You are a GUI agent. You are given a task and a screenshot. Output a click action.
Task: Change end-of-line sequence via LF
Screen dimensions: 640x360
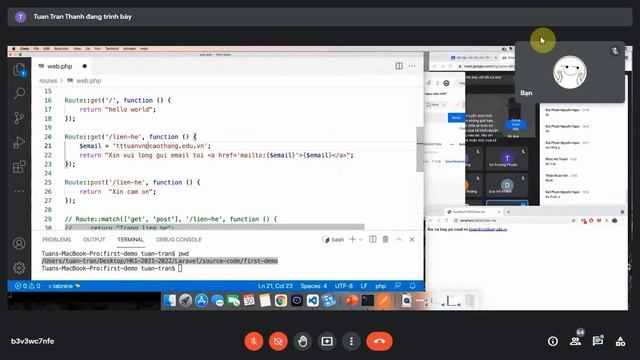click(364, 286)
